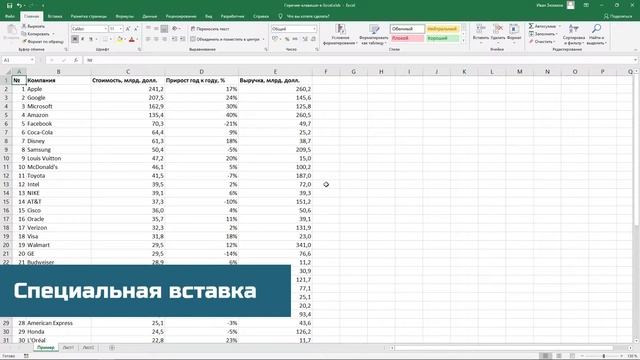Add a new sheet with plus button

pyautogui.click(x=112, y=347)
